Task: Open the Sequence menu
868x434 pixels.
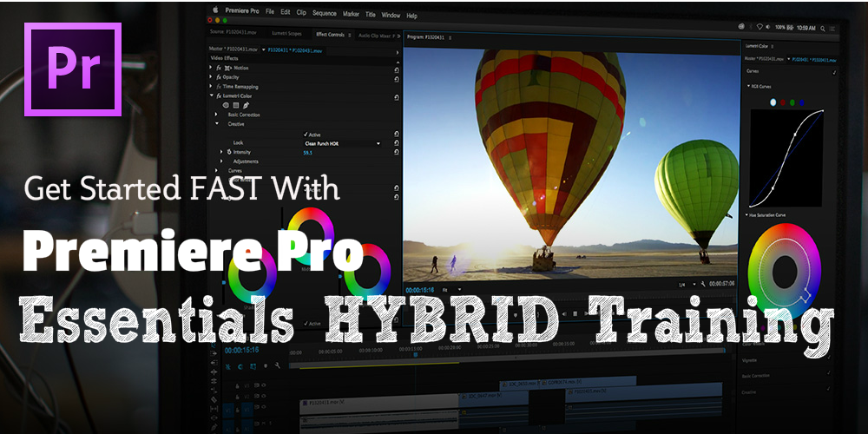Action: [325, 13]
